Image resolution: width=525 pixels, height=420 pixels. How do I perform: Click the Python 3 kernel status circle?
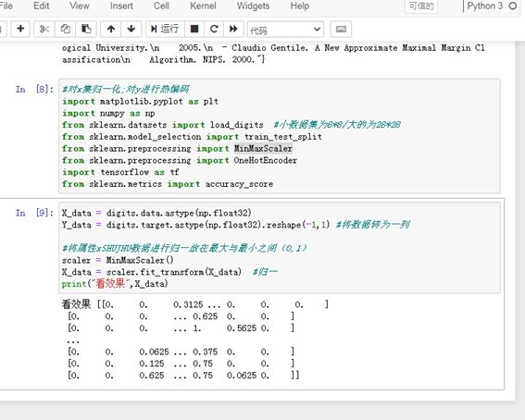(x=513, y=6)
